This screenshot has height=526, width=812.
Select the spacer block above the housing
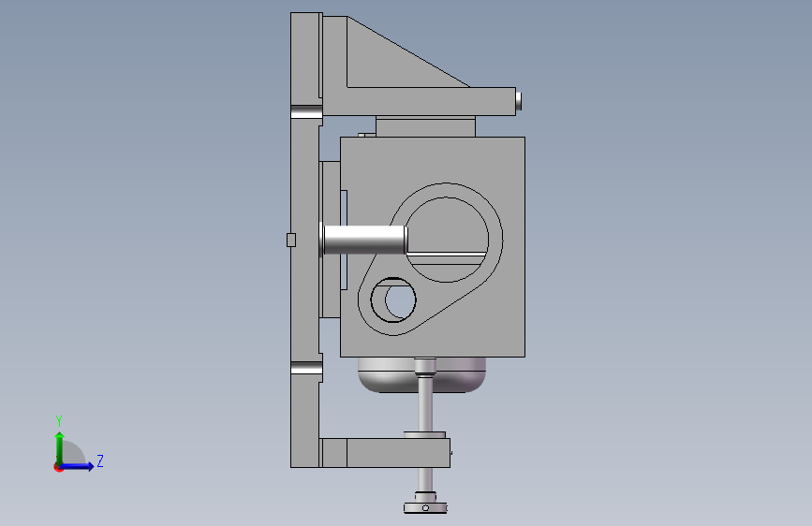[425, 127]
